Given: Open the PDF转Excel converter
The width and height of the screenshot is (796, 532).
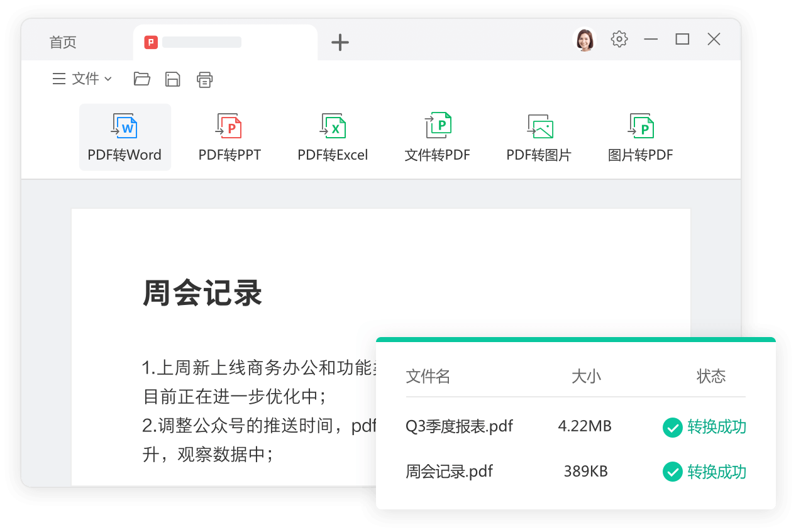Looking at the screenshot, I should coord(333,137).
